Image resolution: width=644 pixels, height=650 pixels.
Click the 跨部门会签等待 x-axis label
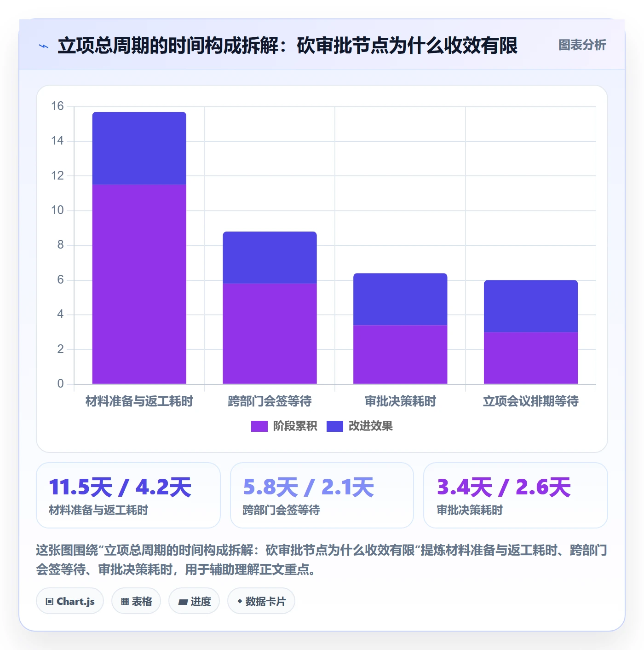pyautogui.click(x=270, y=401)
